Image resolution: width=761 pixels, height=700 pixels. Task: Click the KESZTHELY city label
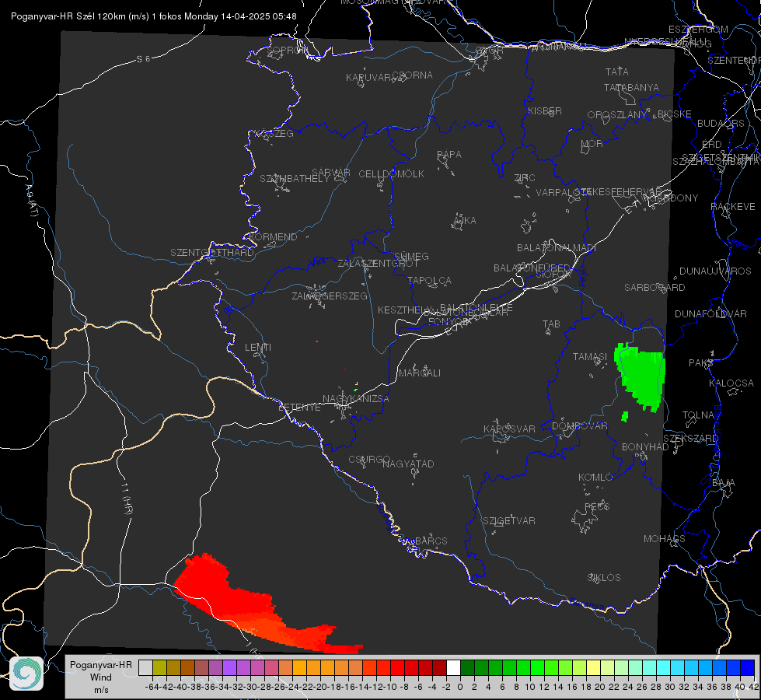click(405, 310)
